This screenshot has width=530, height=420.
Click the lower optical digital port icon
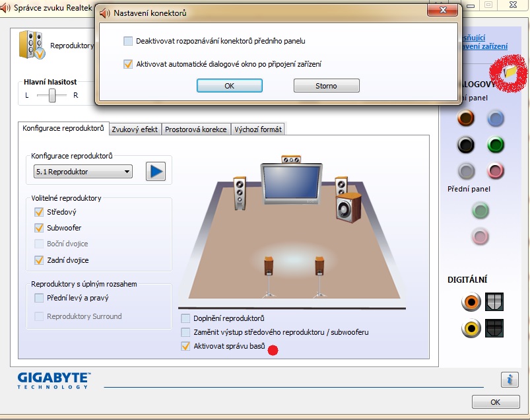click(494, 328)
